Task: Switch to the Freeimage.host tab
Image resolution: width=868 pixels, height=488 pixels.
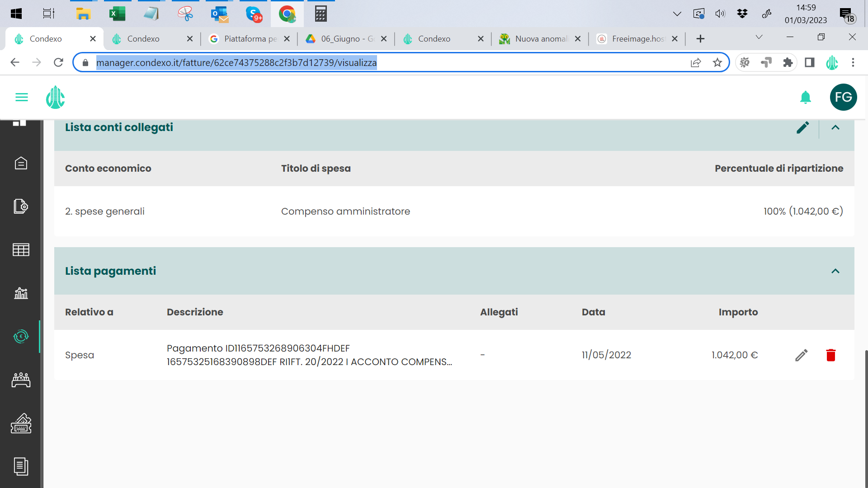Action: [x=637, y=39]
